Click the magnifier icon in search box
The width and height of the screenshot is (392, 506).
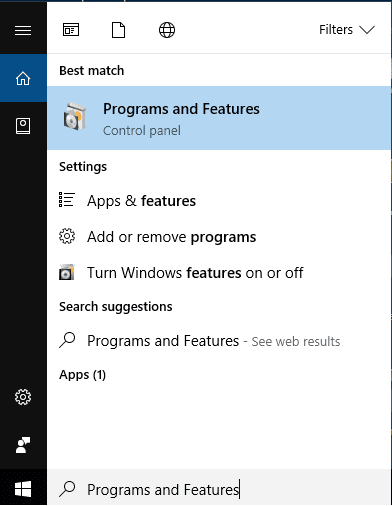(x=67, y=489)
